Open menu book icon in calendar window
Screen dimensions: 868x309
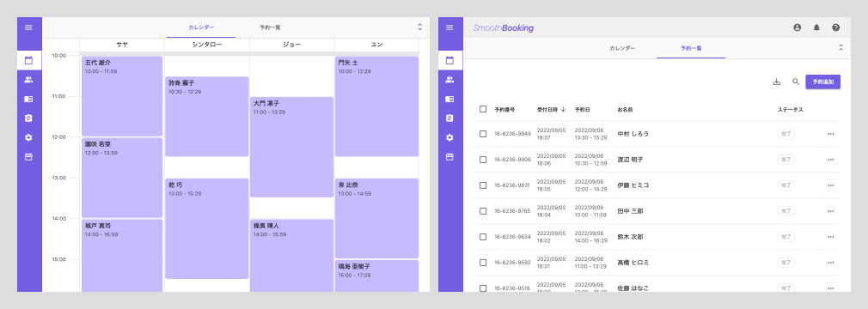click(28, 99)
